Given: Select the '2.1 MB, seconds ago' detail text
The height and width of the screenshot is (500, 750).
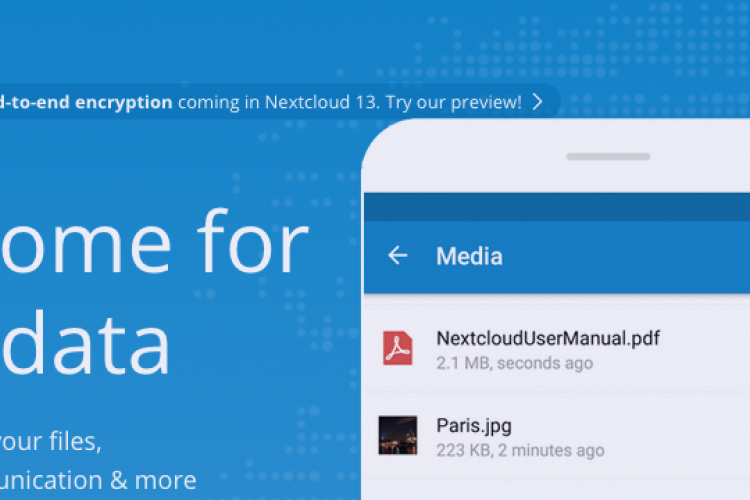Looking at the screenshot, I should pyautogui.click(x=514, y=363).
